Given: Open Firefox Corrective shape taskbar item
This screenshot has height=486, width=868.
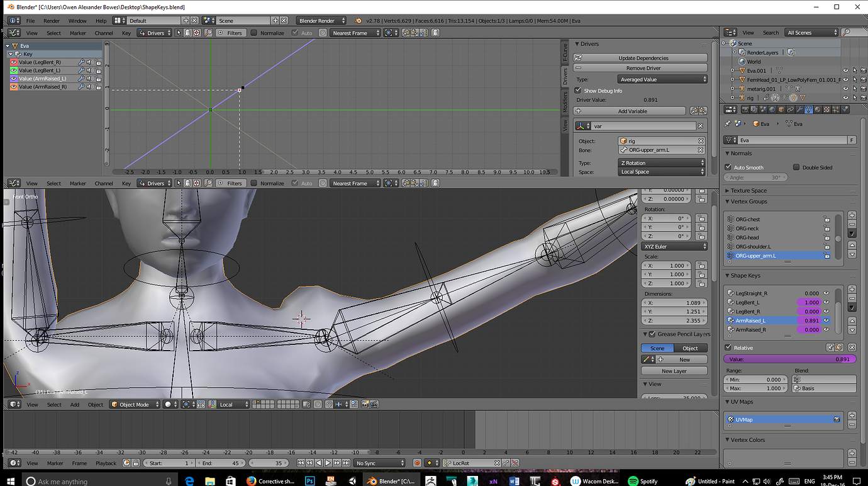Looking at the screenshot, I should (x=271, y=481).
